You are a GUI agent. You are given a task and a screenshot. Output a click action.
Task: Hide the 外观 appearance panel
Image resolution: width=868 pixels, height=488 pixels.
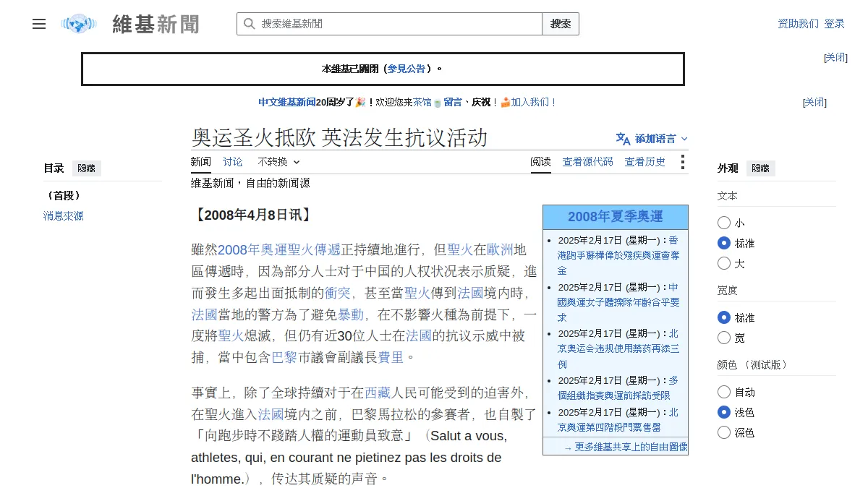(x=760, y=168)
